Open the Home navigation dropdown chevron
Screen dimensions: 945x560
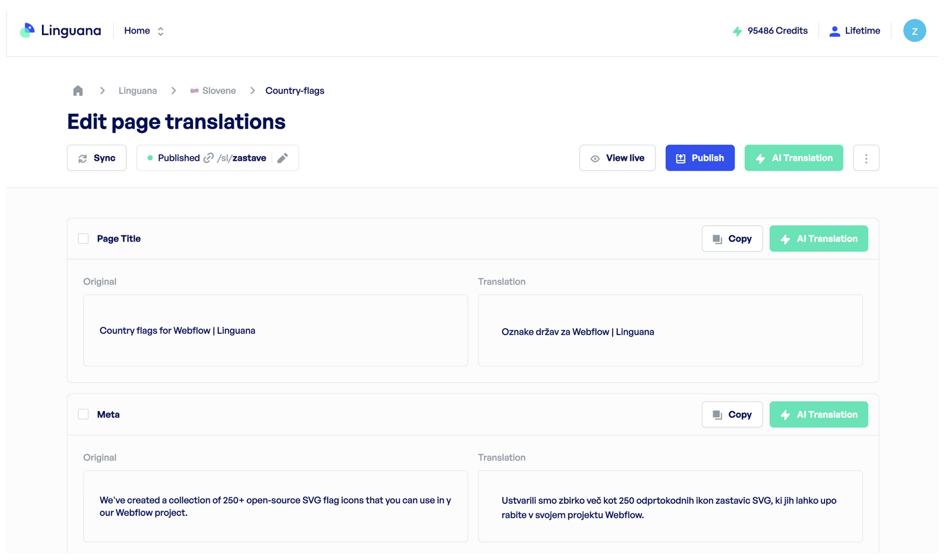160,31
